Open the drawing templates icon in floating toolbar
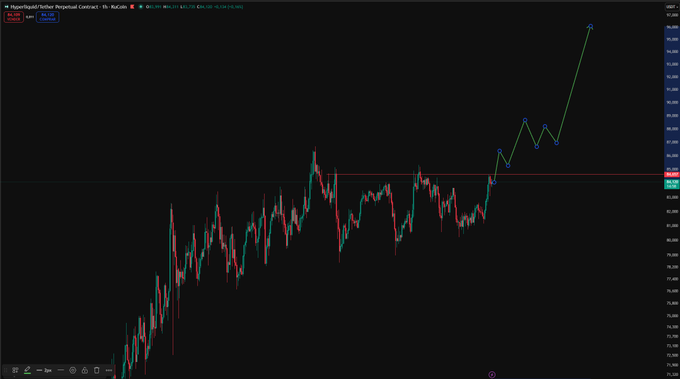680x379 pixels. 15,370
